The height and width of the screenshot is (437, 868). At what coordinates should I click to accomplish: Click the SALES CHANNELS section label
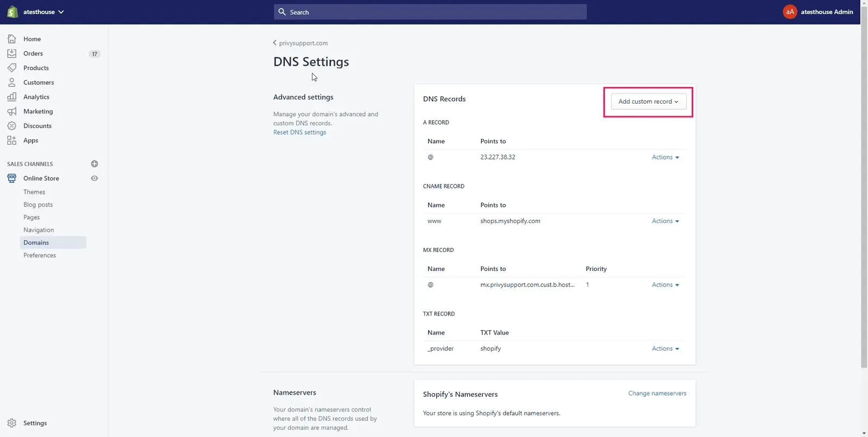pyautogui.click(x=30, y=164)
